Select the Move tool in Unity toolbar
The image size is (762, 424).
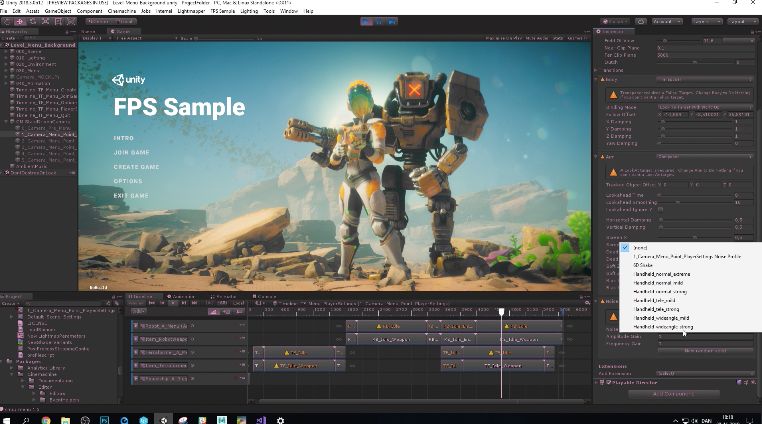(19, 21)
